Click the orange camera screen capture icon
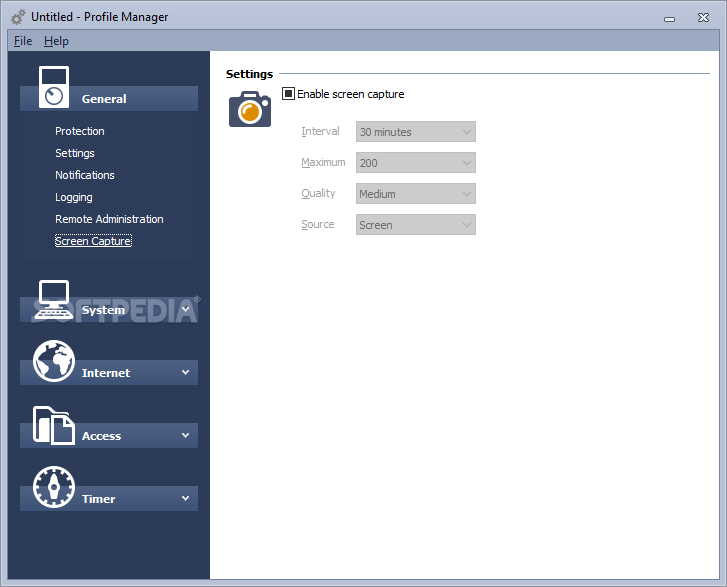The height and width of the screenshot is (587, 727). pos(250,109)
